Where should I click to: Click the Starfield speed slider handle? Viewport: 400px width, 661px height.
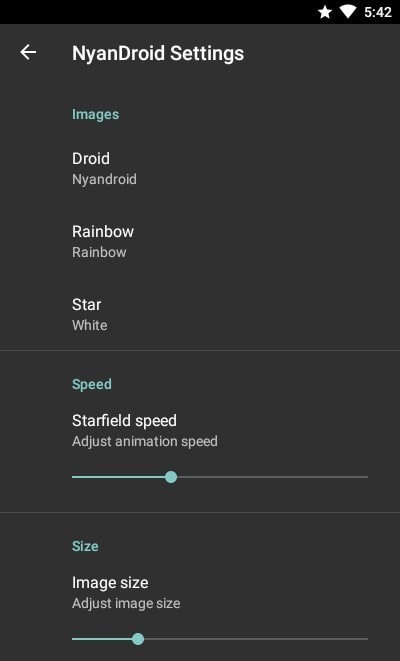pos(171,477)
